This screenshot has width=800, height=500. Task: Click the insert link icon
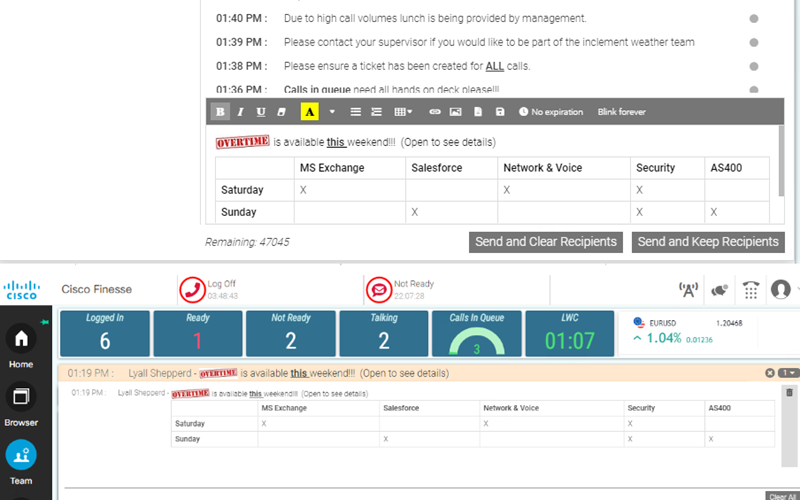coord(435,112)
